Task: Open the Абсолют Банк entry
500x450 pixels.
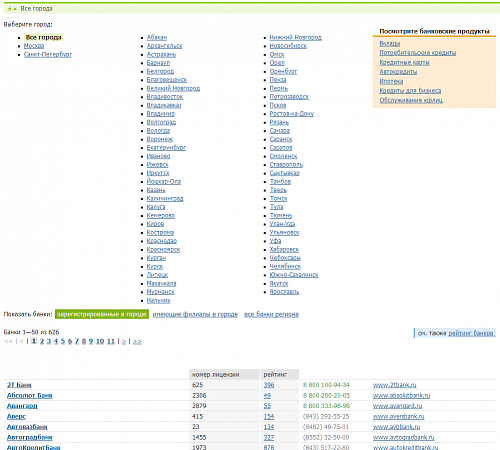Action: (x=30, y=395)
